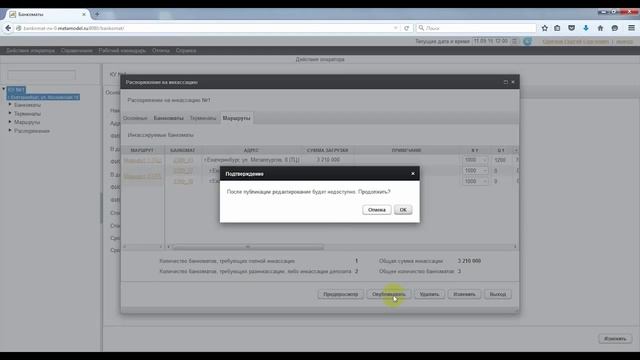This screenshot has width=640, height=360.
Task: Expand the Маршруты tree node
Action: 10,122
